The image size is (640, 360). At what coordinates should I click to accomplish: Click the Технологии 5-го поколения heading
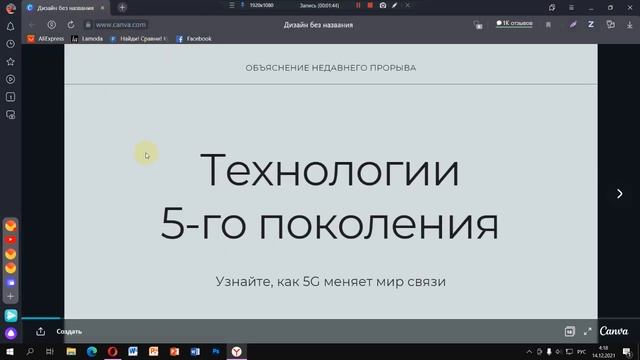coord(330,197)
